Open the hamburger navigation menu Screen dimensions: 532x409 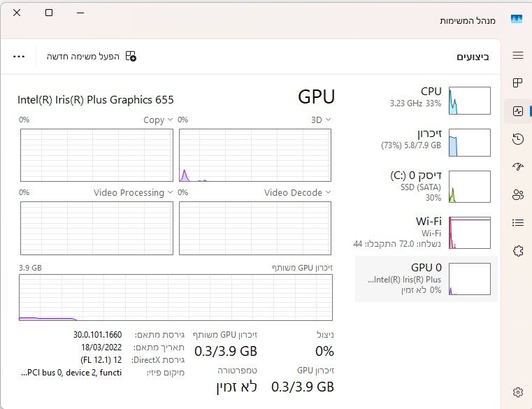tap(518, 55)
